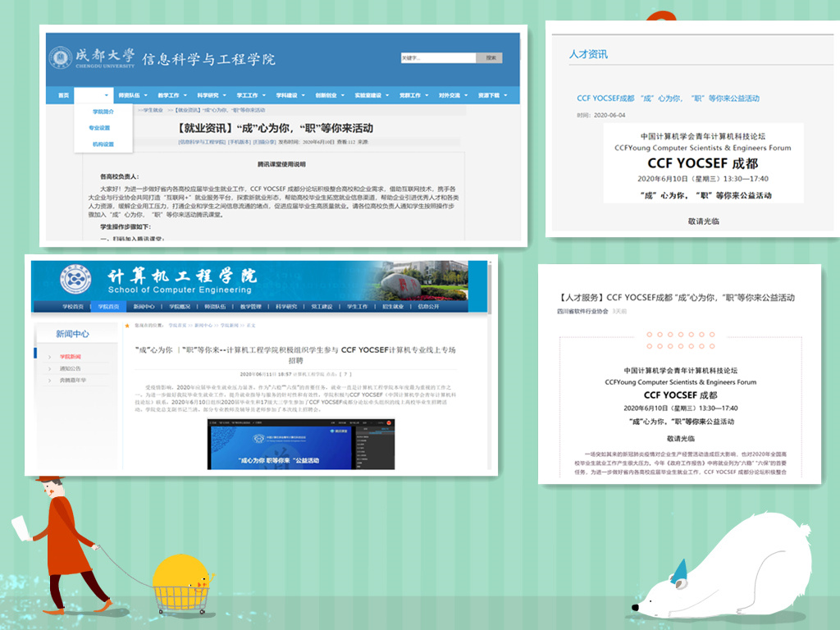Click the star icon beside the breadcrumb

tap(126, 325)
